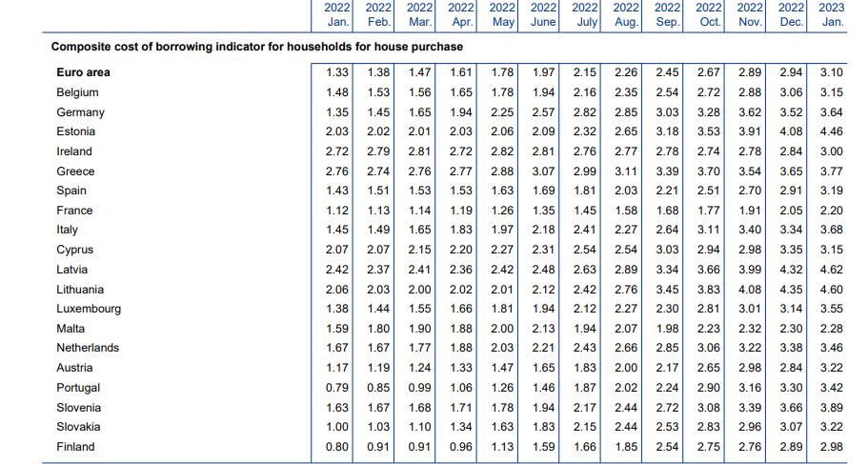Click Estonia's November 2022 value 3.91
Image resolution: width=868 pixels, height=464 pixels.
coord(750,131)
